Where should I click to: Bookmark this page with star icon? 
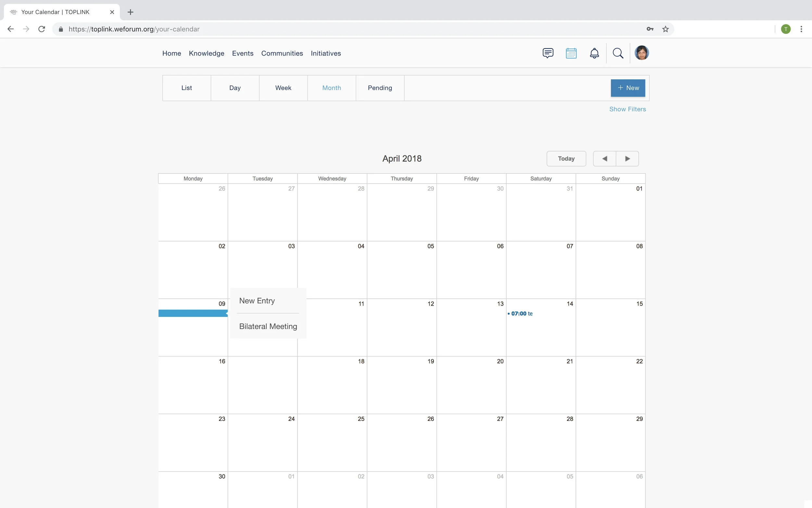coord(665,29)
